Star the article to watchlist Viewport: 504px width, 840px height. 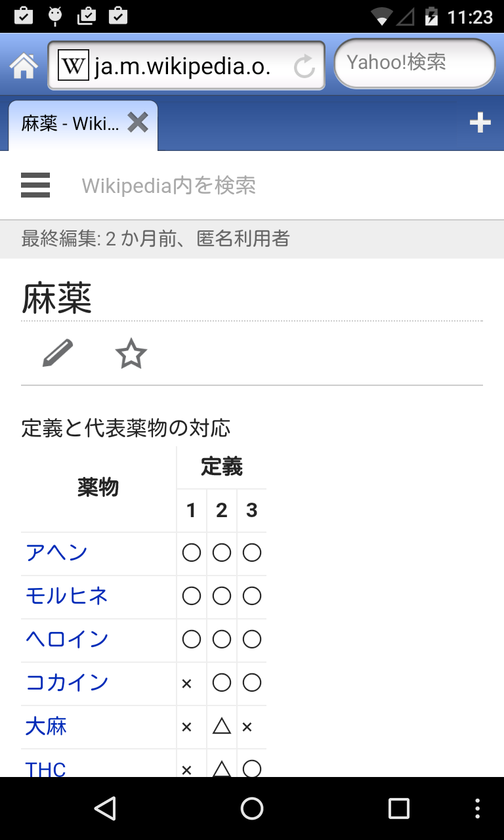131,354
